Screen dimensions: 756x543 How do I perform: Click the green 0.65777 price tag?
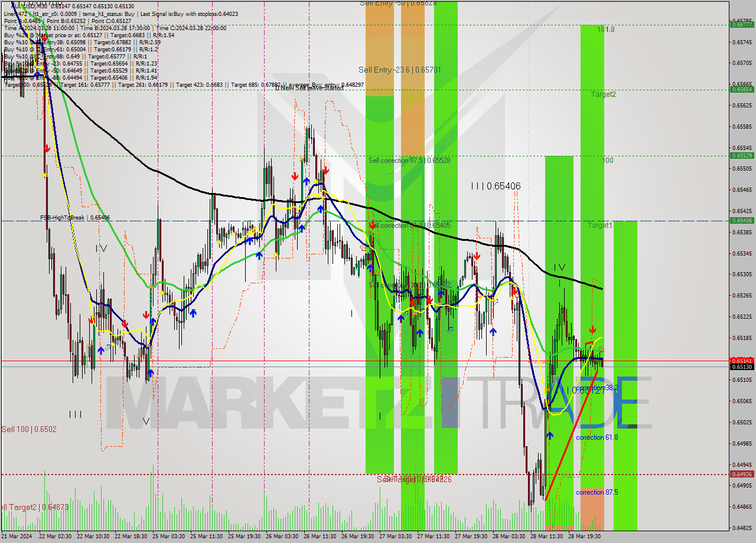742,24
